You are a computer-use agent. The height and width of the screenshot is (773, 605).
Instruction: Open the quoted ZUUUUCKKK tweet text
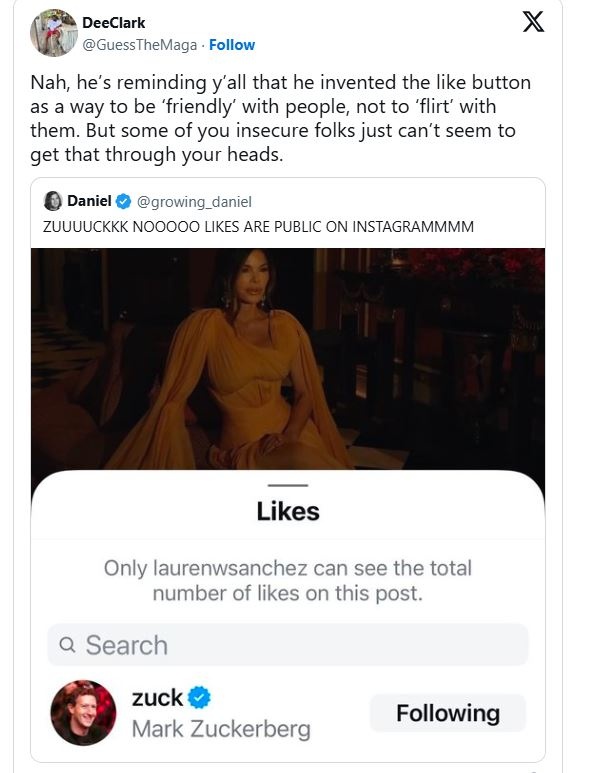pos(259,227)
